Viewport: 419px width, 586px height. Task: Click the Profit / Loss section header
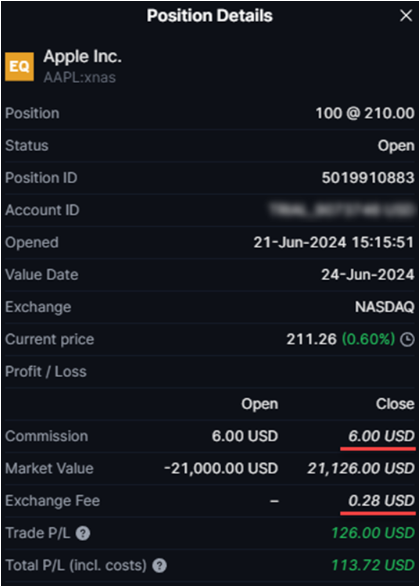pos(46,371)
